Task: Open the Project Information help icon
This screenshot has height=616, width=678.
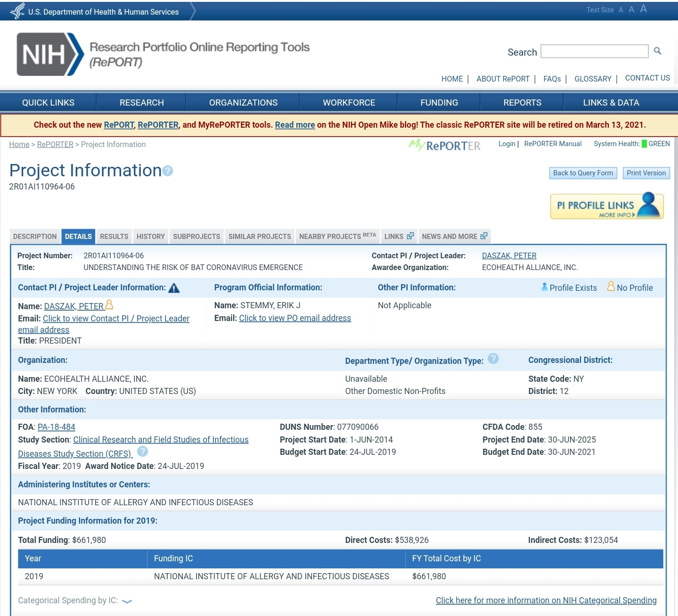Action: [x=168, y=171]
